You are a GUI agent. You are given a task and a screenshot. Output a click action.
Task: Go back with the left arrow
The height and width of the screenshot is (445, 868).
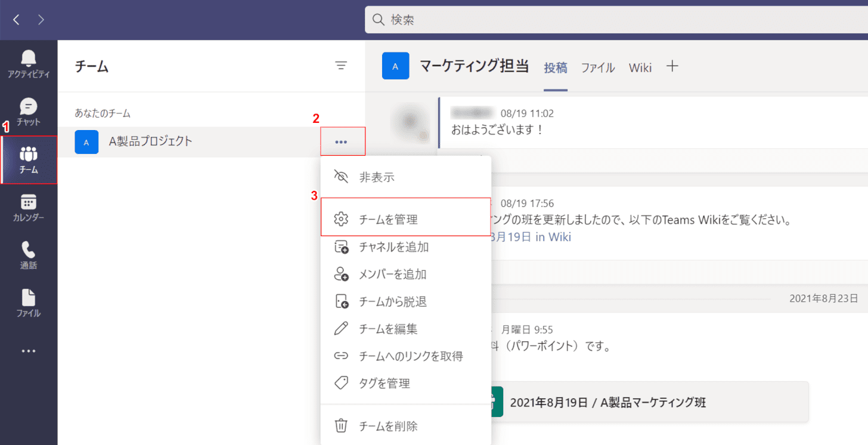(x=16, y=20)
